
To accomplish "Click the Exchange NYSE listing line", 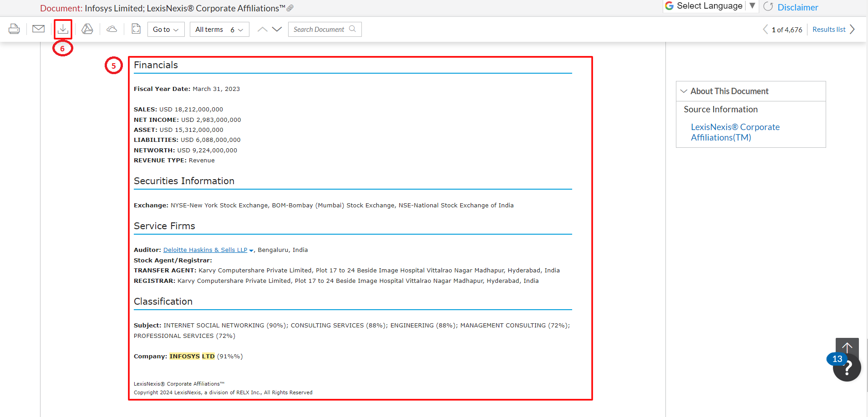I will 324,206.
